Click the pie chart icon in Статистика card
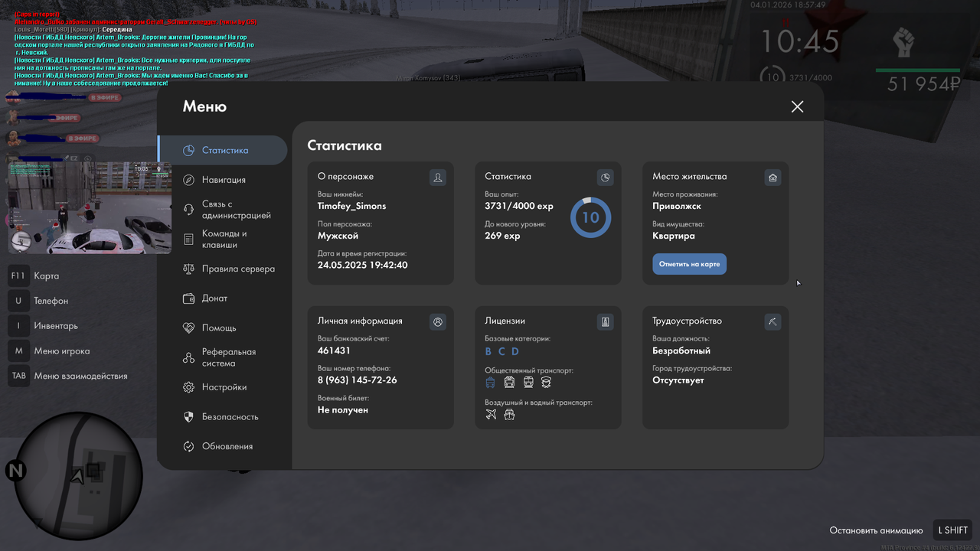Image resolution: width=980 pixels, height=551 pixels. [606, 178]
